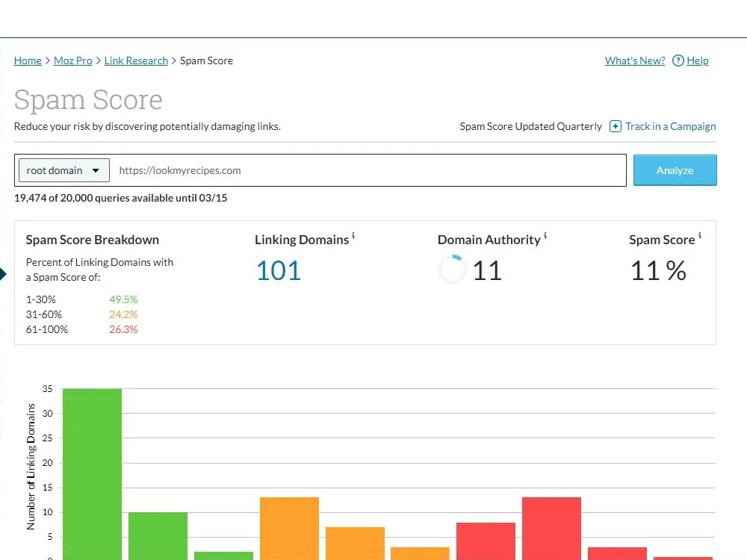Click the queries available text line
This screenshot has width=747, height=560.
(120, 198)
